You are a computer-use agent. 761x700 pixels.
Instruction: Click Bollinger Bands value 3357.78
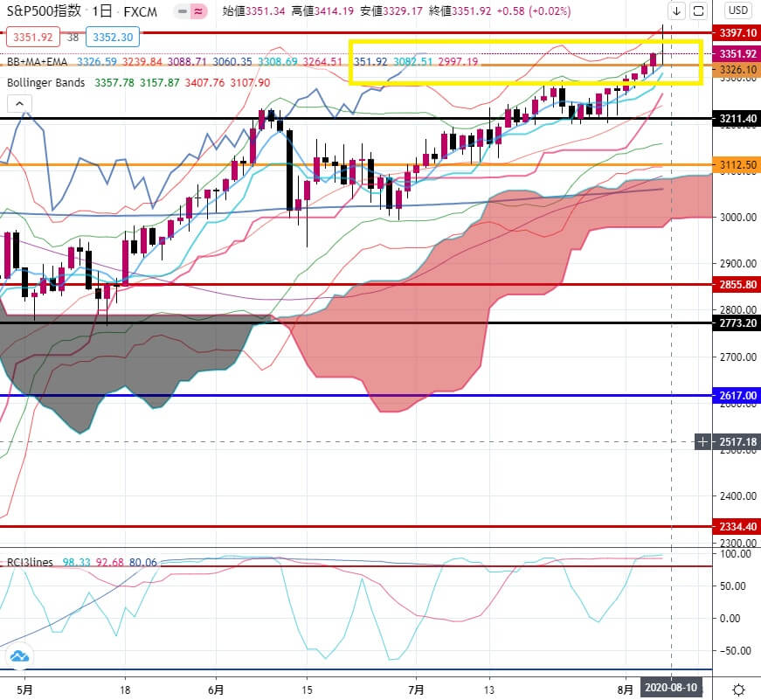(114, 82)
